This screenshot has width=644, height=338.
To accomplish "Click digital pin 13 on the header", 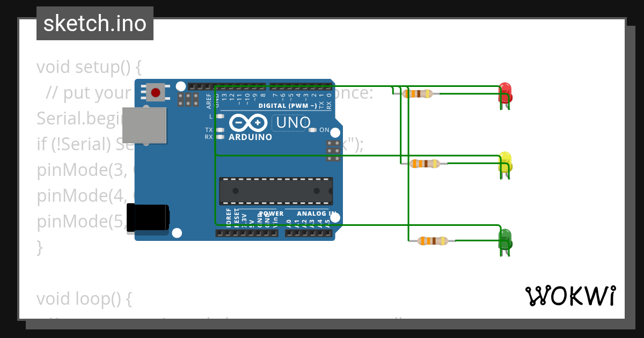I will point(224,87).
